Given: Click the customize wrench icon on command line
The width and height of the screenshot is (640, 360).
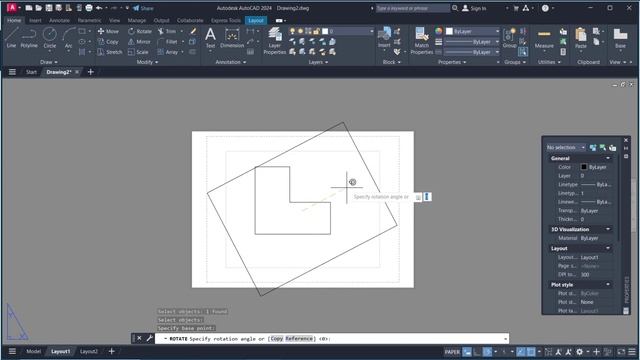Looking at the screenshot, I should coord(149,338).
